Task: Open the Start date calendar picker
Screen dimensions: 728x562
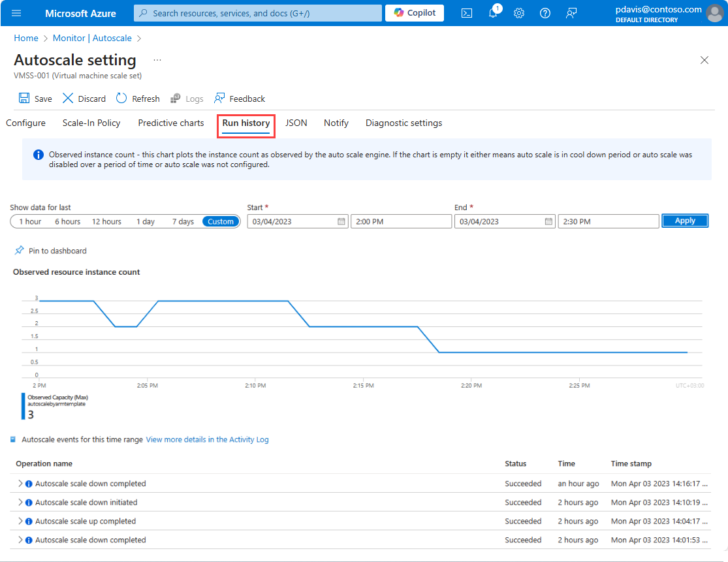Action: [341, 221]
